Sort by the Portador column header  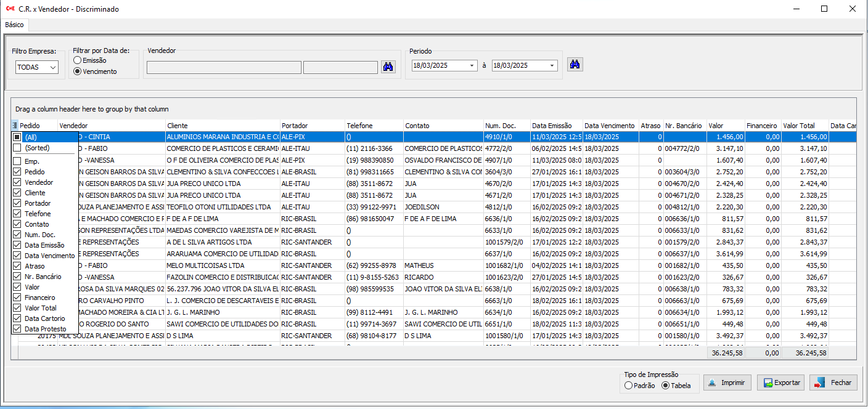click(311, 126)
